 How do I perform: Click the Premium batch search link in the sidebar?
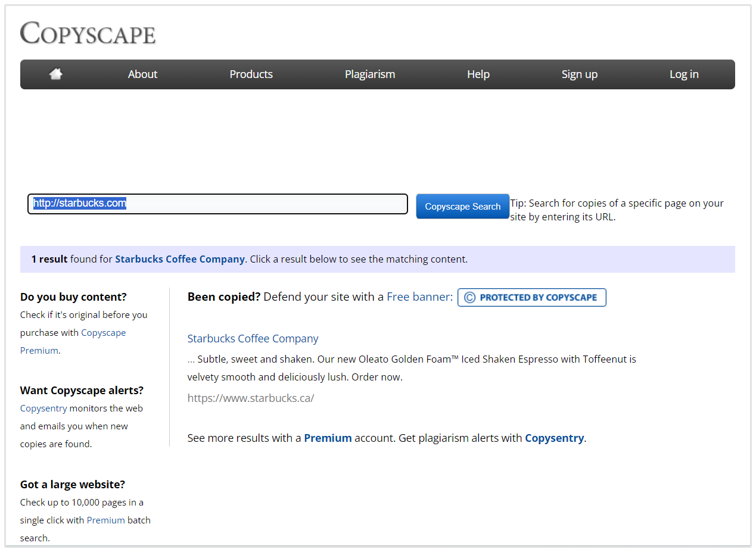click(x=105, y=520)
